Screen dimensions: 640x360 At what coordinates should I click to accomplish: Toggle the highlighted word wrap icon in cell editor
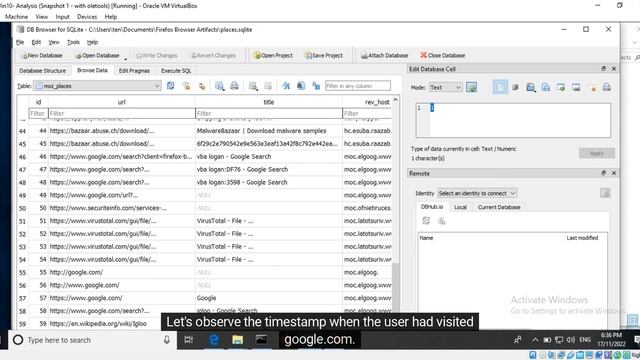tap(500, 87)
